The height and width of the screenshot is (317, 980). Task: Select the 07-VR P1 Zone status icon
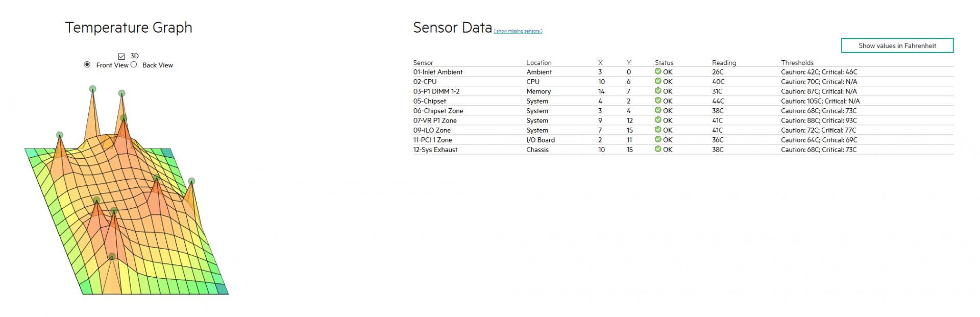pyautogui.click(x=658, y=120)
